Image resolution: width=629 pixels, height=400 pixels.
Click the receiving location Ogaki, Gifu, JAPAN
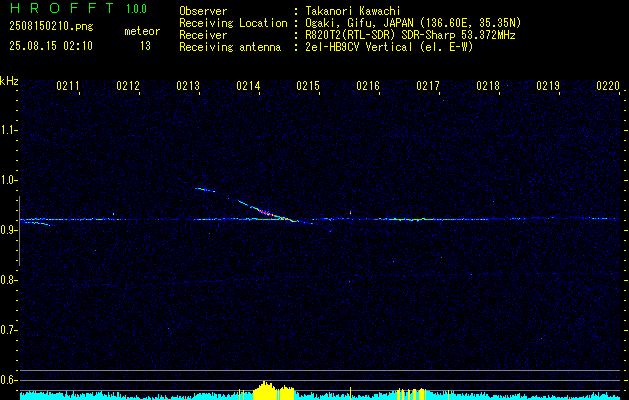pos(359,23)
